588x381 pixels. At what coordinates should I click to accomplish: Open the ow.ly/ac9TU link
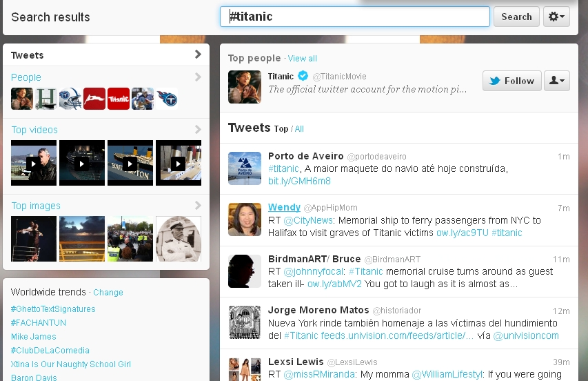pyautogui.click(x=463, y=233)
